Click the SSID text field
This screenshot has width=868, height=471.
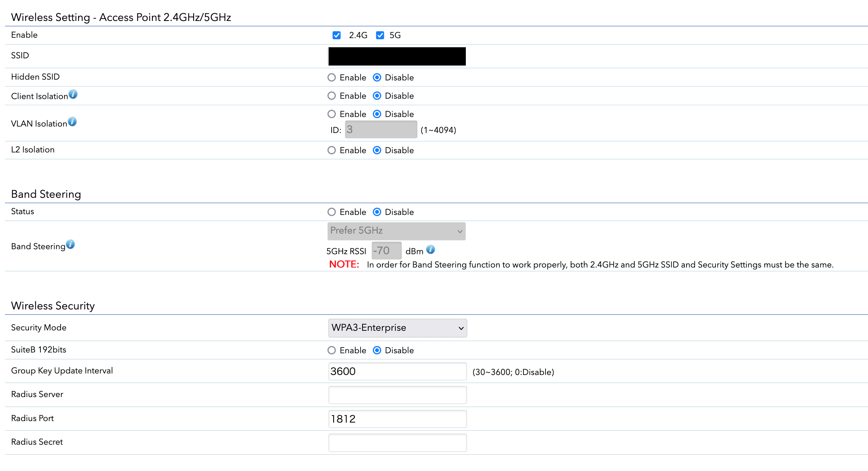pos(396,56)
